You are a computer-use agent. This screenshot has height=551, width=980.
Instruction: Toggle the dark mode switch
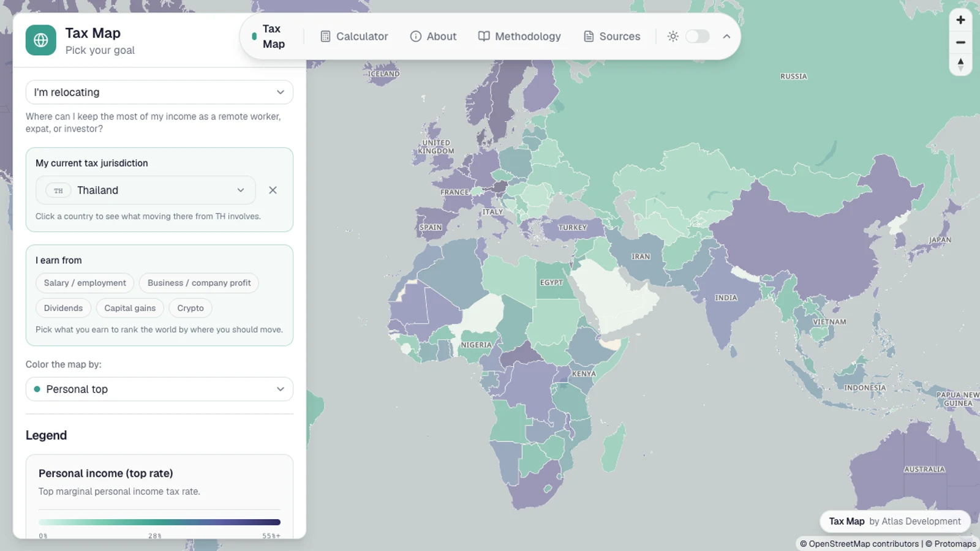click(x=698, y=37)
